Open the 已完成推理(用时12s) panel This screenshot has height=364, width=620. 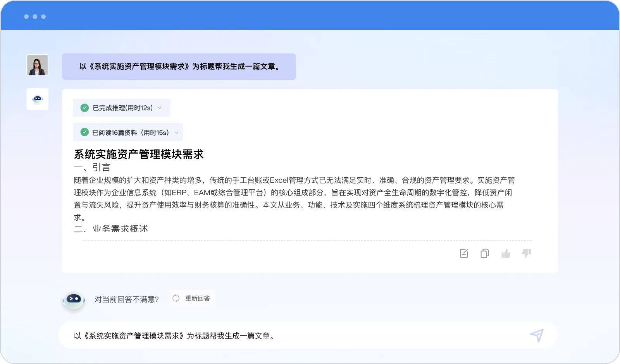coord(122,108)
